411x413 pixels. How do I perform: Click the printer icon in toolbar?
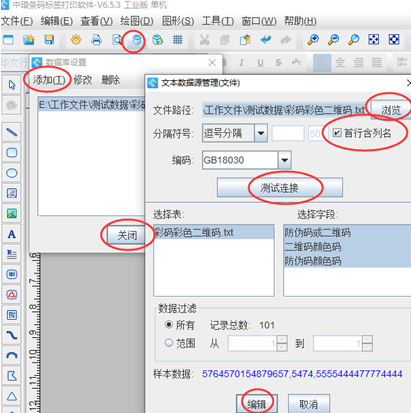tap(96, 40)
